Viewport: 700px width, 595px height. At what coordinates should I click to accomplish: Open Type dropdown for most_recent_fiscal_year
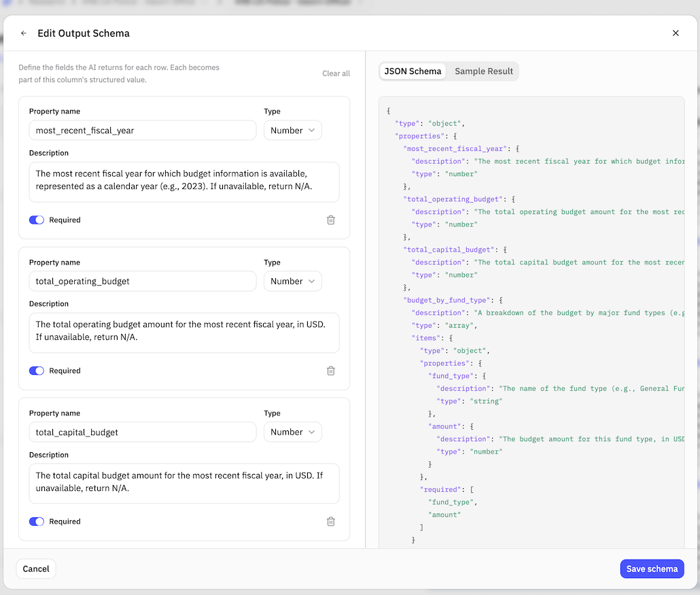pos(292,131)
